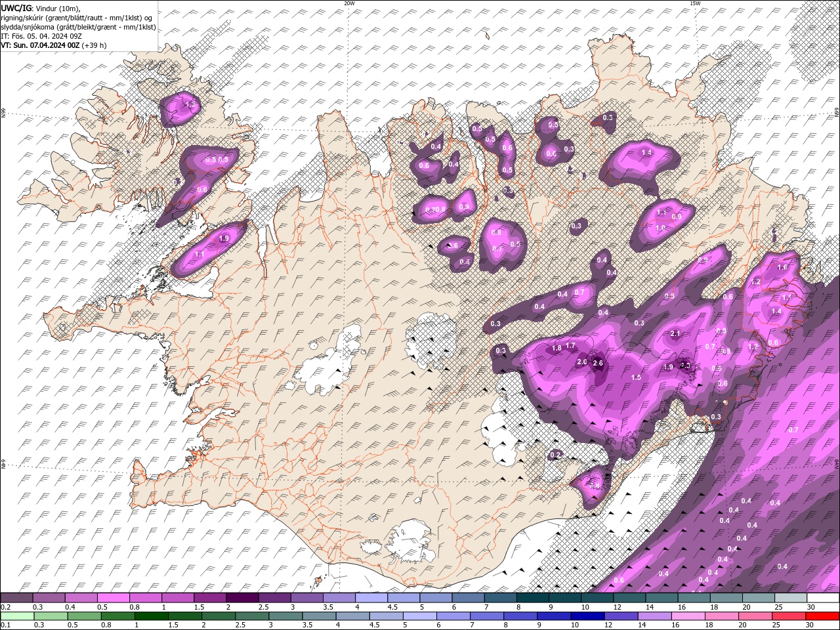Click the 15W longitude label

(695, 3)
